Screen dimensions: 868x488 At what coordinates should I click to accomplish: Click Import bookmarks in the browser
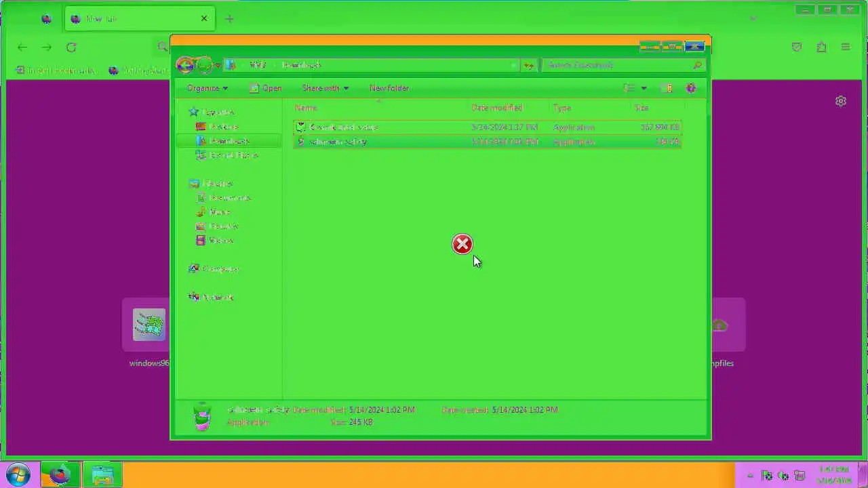tap(57, 70)
